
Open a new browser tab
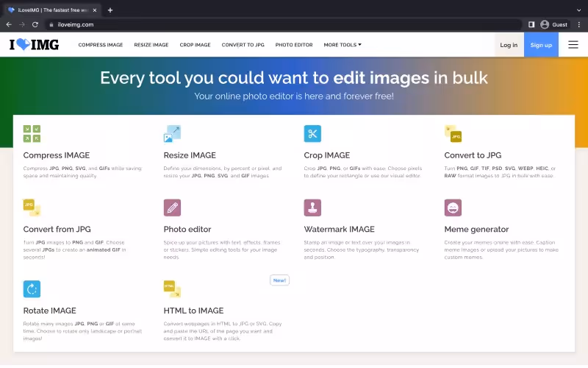click(x=110, y=10)
